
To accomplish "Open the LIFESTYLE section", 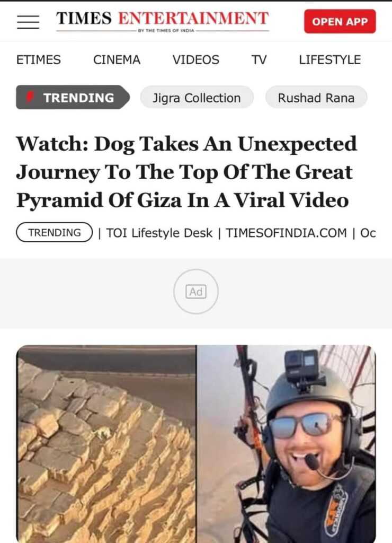I will [329, 60].
